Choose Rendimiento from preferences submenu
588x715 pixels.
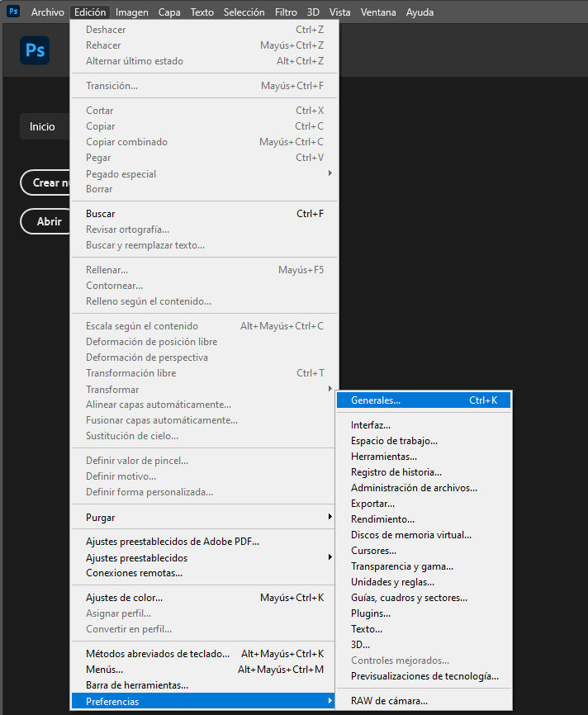[x=382, y=519]
